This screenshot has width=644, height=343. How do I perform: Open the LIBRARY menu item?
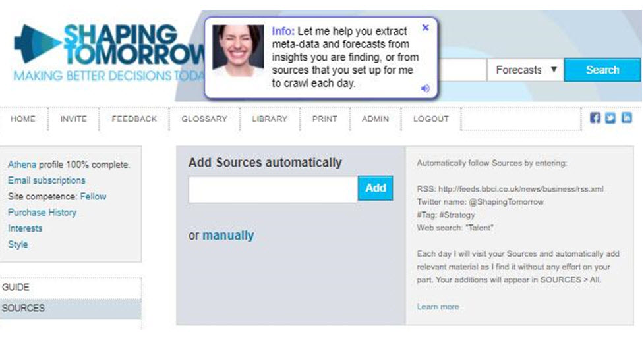click(270, 119)
